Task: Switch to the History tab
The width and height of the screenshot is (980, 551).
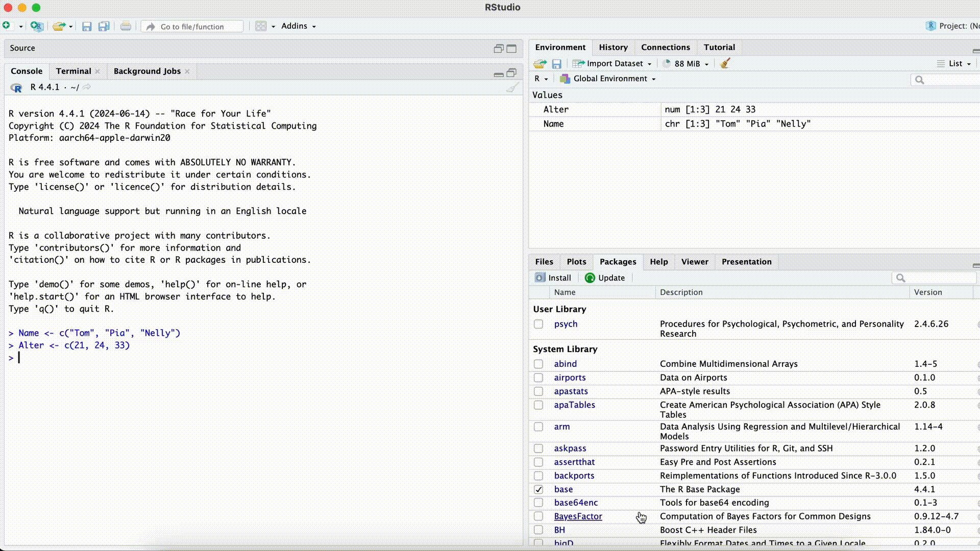Action: (x=613, y=47)
